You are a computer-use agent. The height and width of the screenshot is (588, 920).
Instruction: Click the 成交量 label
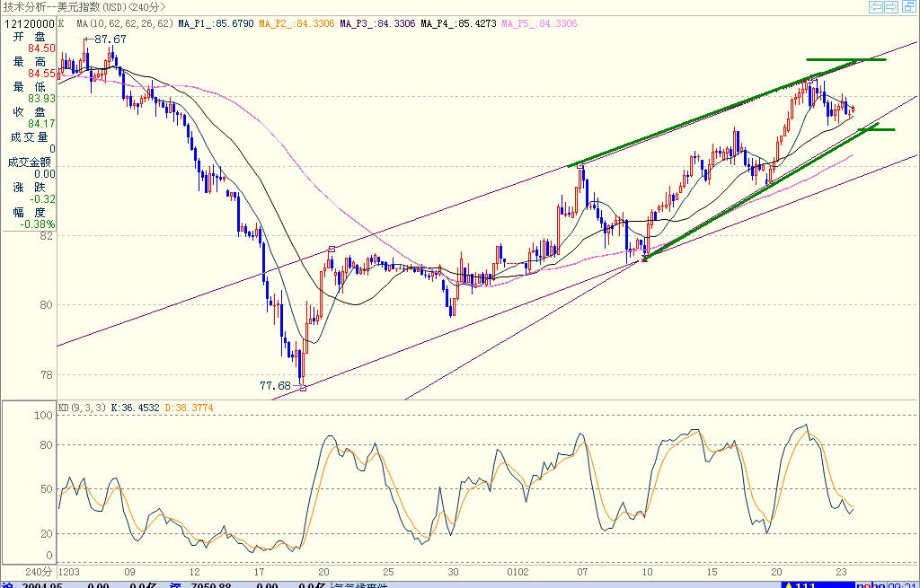[30, 137]
